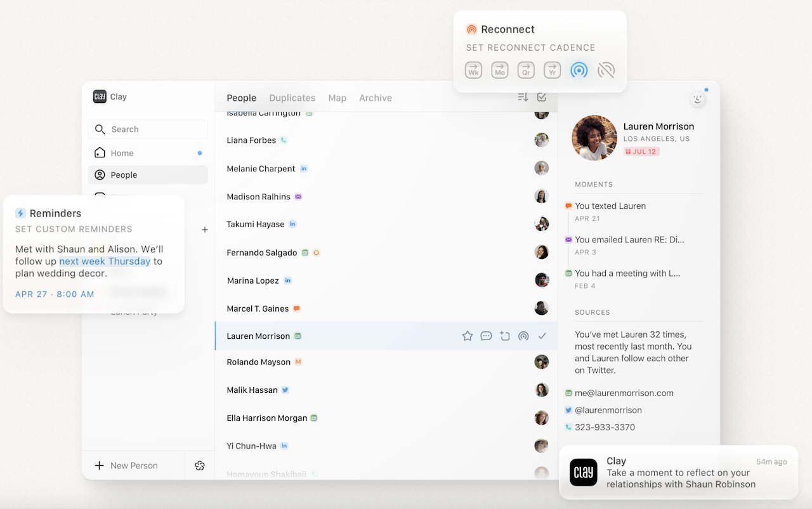Add Lauren Morrison to a group icon
Screen dimensions: 812x509
click(x=505, y=336)
